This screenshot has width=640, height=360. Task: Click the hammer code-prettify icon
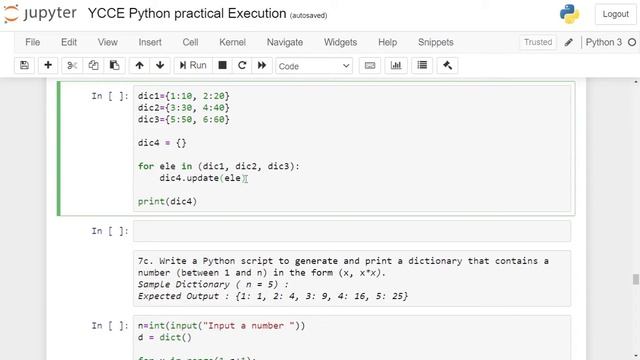(447, 65)
